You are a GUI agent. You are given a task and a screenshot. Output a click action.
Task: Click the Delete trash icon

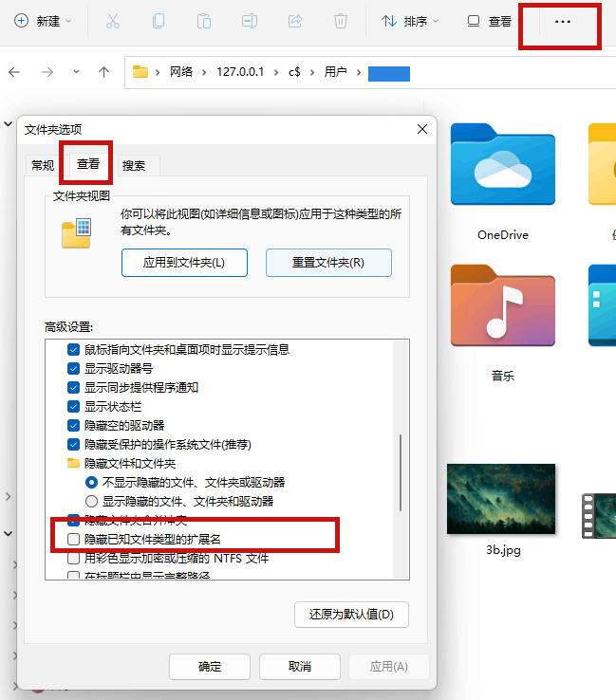(x=341, y=21)
